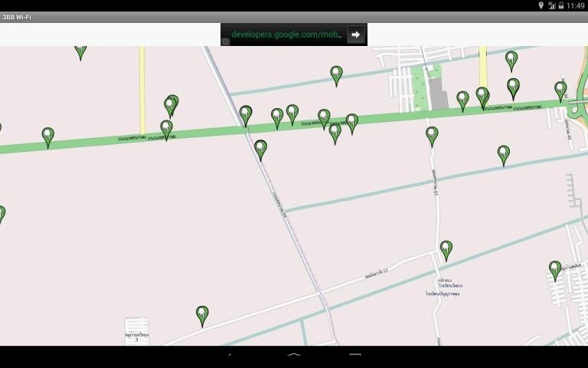
Task: Select the hotspot marker just below the diagonal road crossing
Action: [x=260, y=149]
